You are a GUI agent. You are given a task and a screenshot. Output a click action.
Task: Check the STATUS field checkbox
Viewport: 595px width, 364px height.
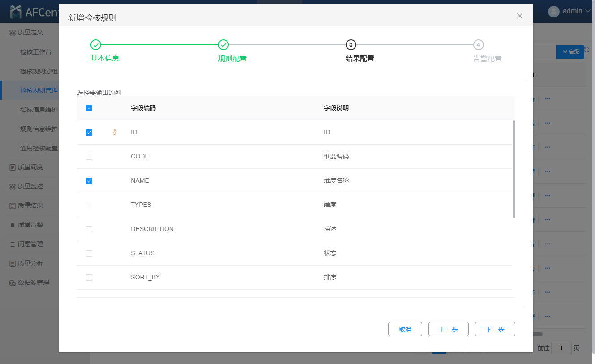click(x=89, y=253)
